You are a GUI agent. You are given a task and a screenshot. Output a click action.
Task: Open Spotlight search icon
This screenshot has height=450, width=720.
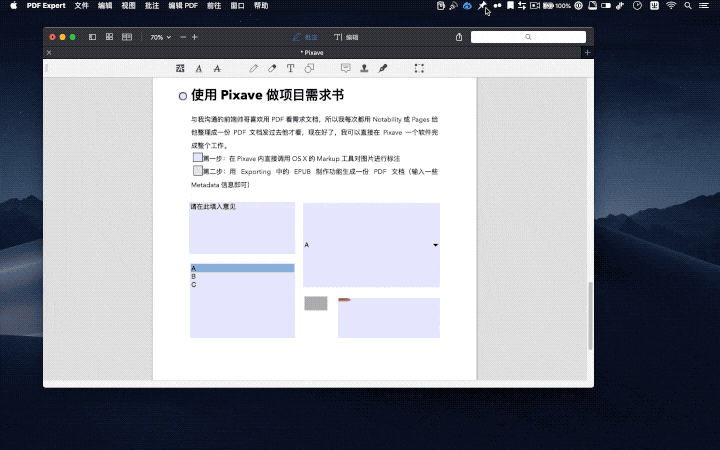687,6
